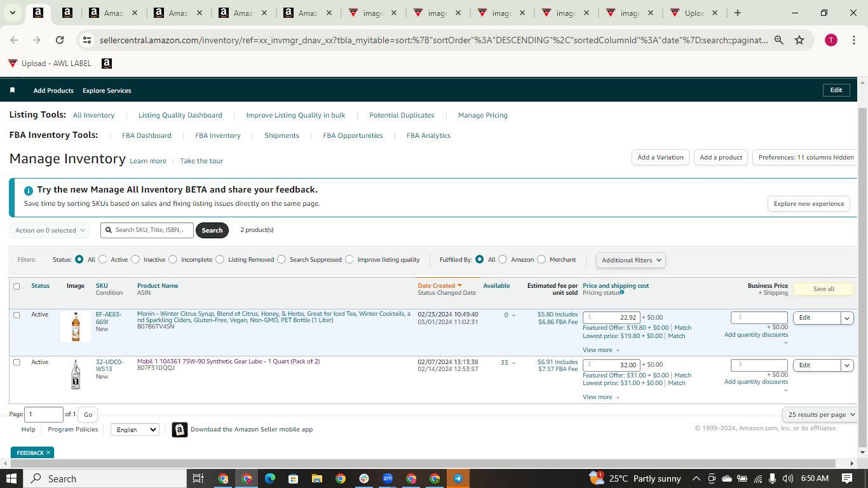Open Task View on the taskbar
The height and width of the screenshot is (488, 868).
[198, 478]
